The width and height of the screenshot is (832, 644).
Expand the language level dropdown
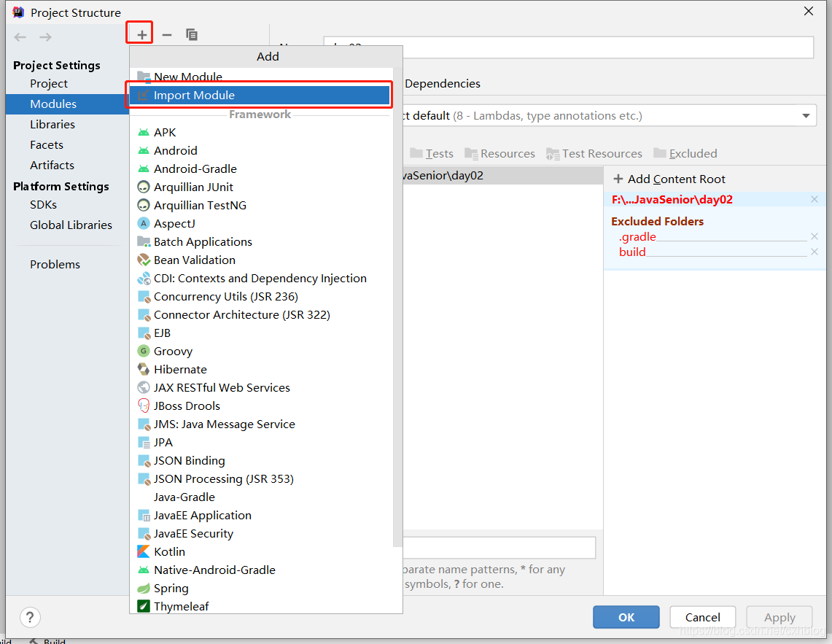[x=806, y=116]
